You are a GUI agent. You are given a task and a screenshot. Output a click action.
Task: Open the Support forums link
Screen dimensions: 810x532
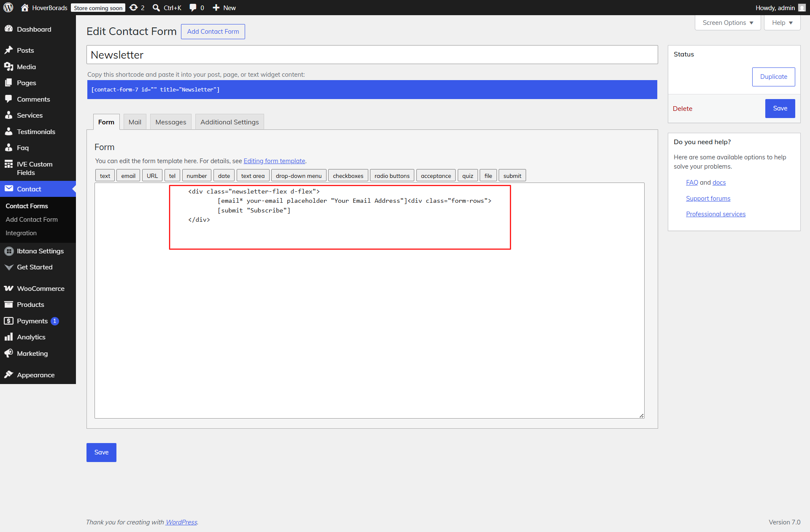[x=708, y=199]
